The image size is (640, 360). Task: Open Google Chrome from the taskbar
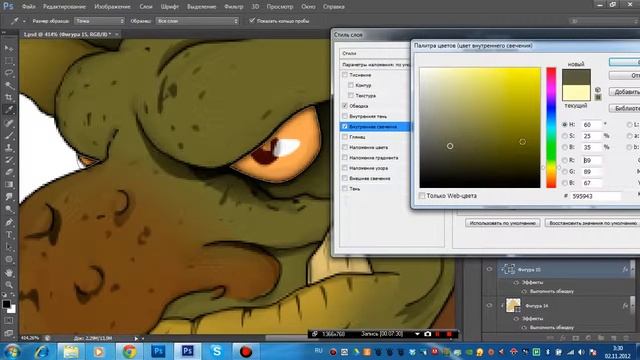coord(129,351)
